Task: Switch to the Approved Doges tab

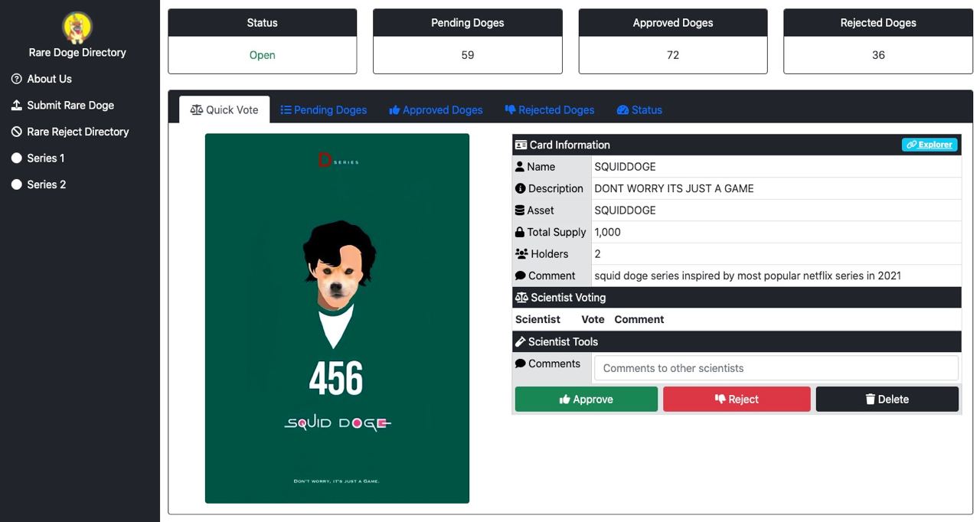Action: [x=436, y=109]
